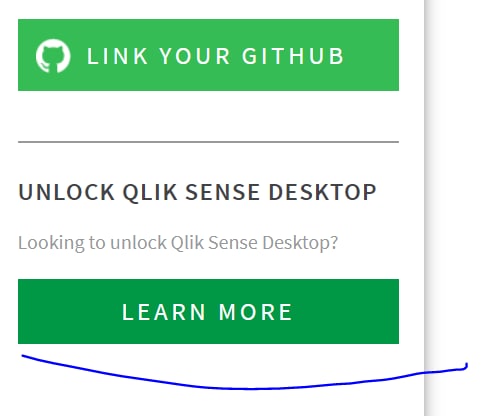Click the word UNLOCK in the bold heading
Image resolution: width=481 pixels, height=416 pixels.
click(x=66, y=192)
